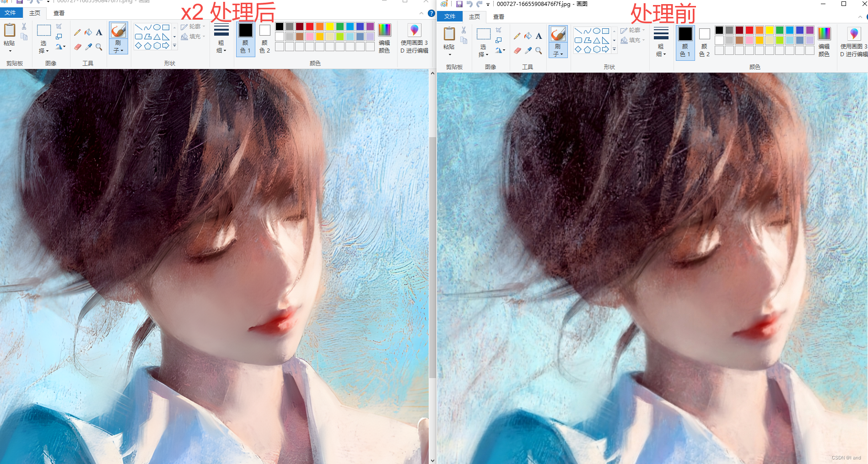Switch to Home tab in left Paint window

35,13
